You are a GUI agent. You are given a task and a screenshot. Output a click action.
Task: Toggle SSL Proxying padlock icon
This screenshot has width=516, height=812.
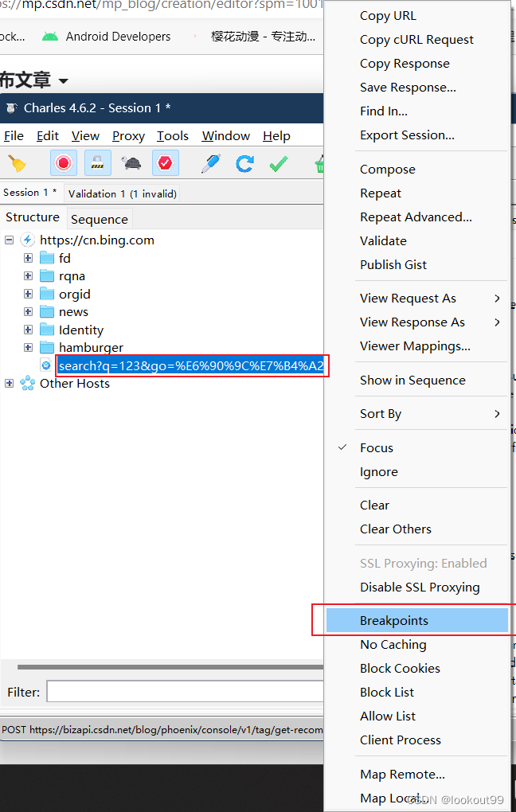coord(97,164)
